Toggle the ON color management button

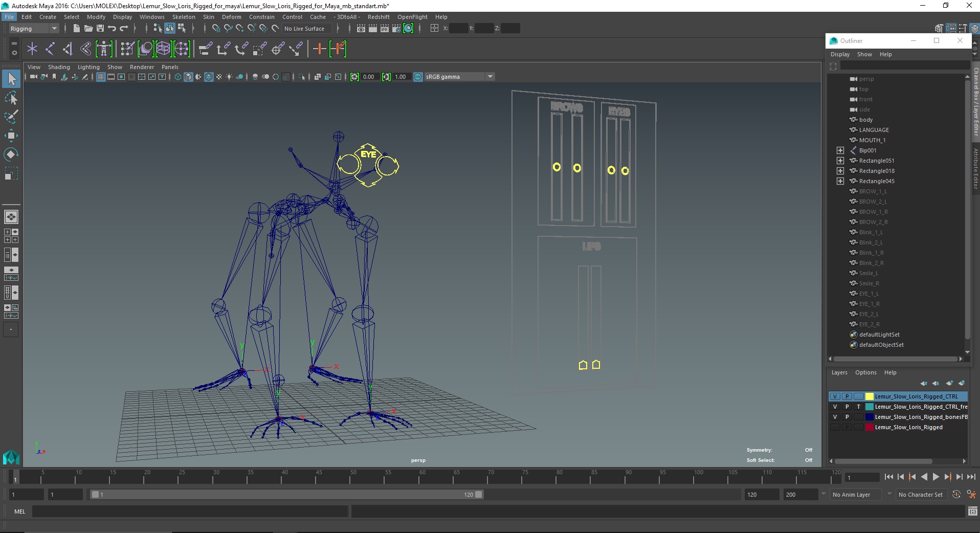pos(418,77)
